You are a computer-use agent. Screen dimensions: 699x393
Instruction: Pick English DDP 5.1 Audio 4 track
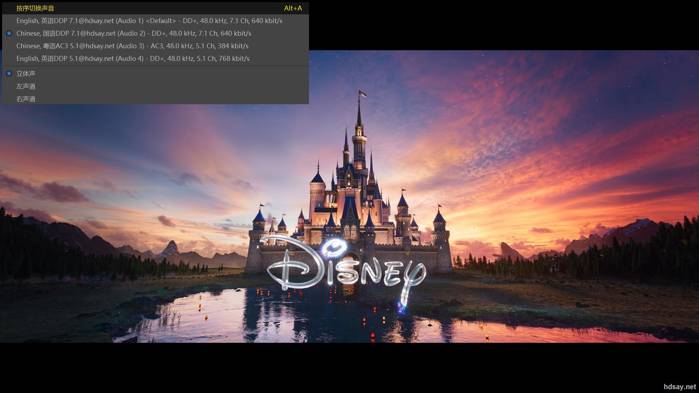point(155,58)
